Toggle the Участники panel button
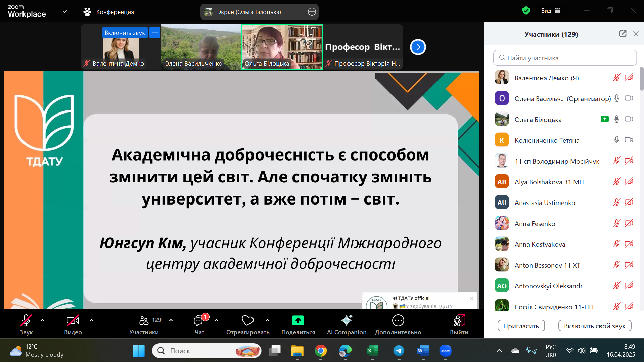644x362 pixels. 144,324
